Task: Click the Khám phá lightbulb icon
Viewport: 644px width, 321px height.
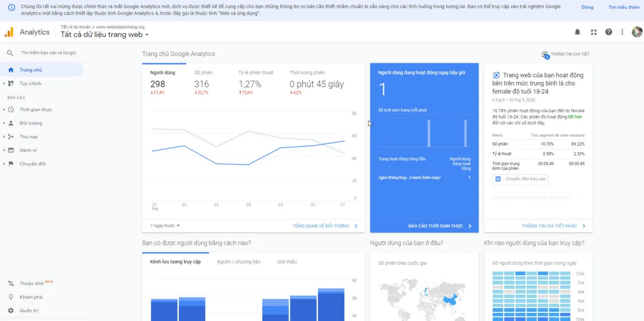Action: pyautogui.click(x=11, y=297)
